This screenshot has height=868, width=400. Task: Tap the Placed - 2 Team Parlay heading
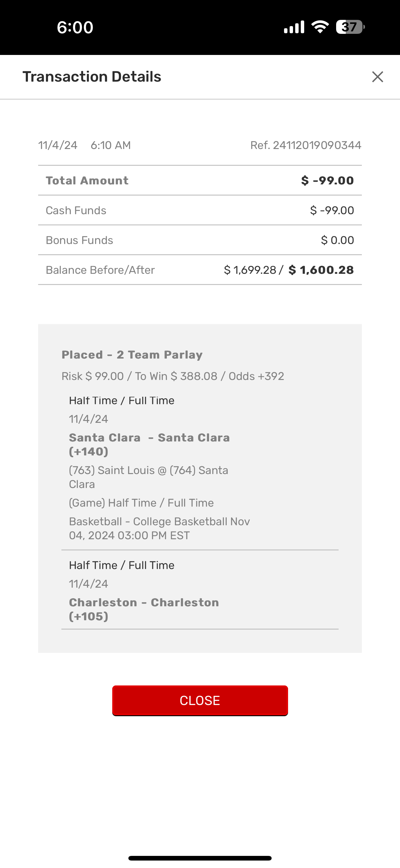[132, 355]
